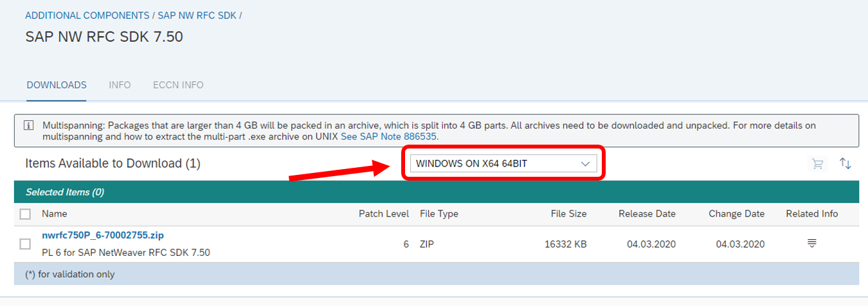This screenshot has height=306, width=868.
Task: Check the box for nwrfc750P_6-70002755.zip
Action: tap(26, 244)
